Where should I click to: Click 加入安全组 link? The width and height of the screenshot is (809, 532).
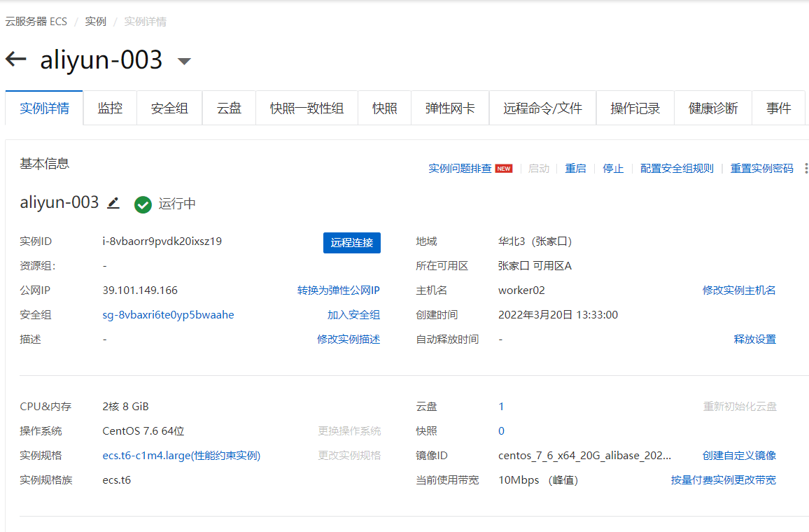click(x=353, y=315)
